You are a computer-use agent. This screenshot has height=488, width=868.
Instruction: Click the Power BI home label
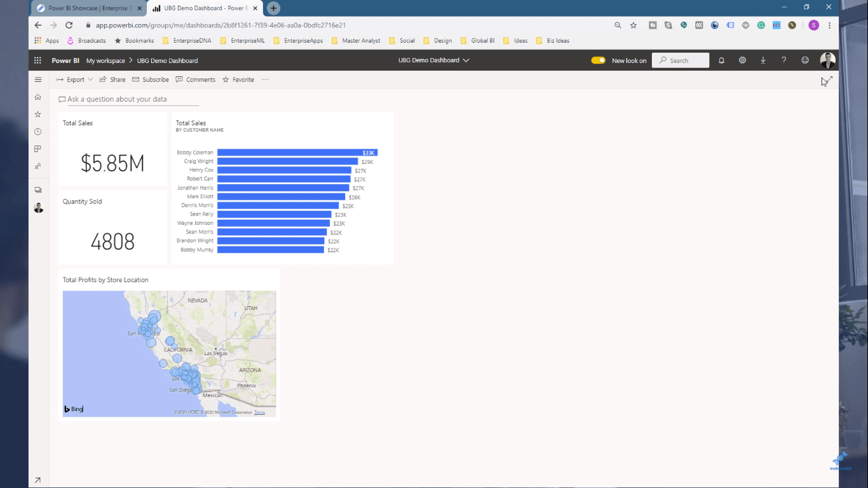coord(65,61)
